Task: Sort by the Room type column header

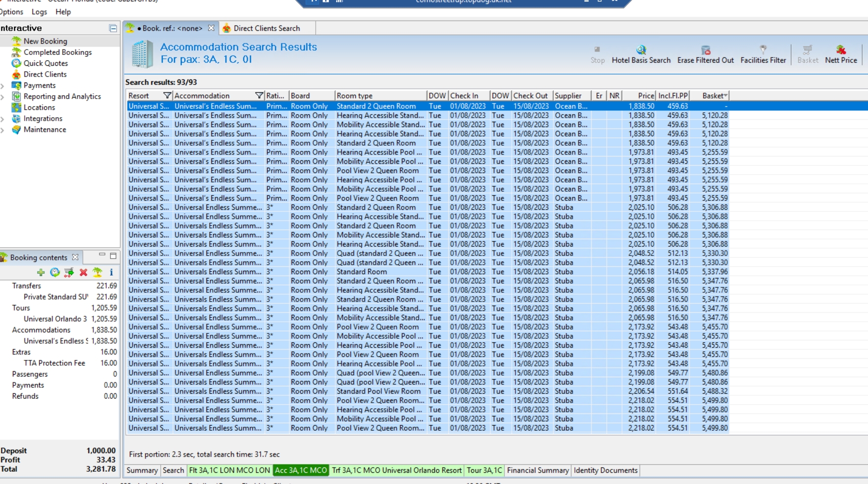Action: [x=380, y=96]
